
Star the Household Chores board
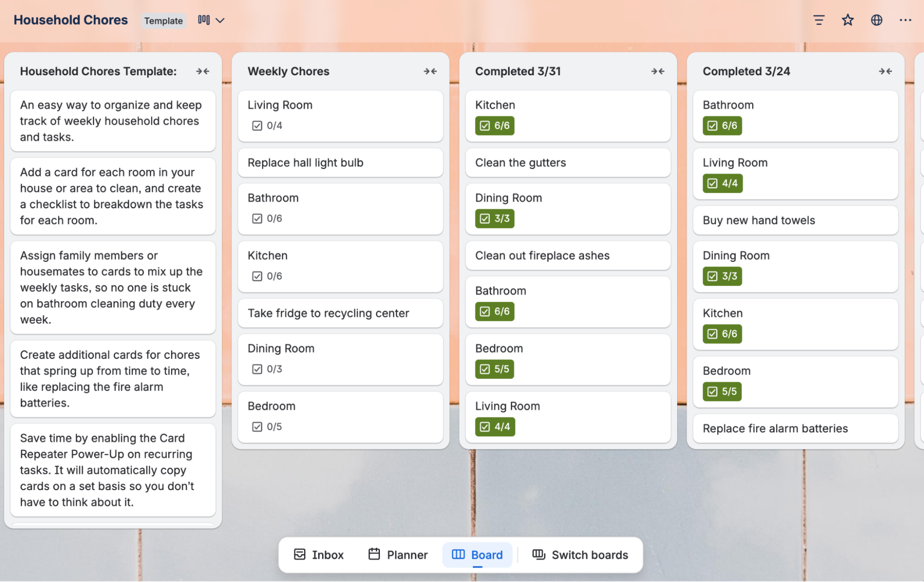[x=848, y=20]
